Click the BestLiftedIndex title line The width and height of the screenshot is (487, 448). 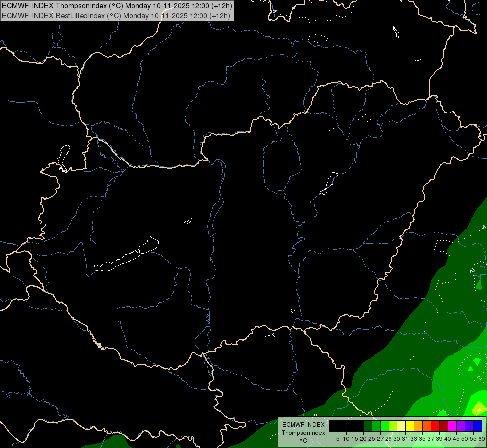116,16
